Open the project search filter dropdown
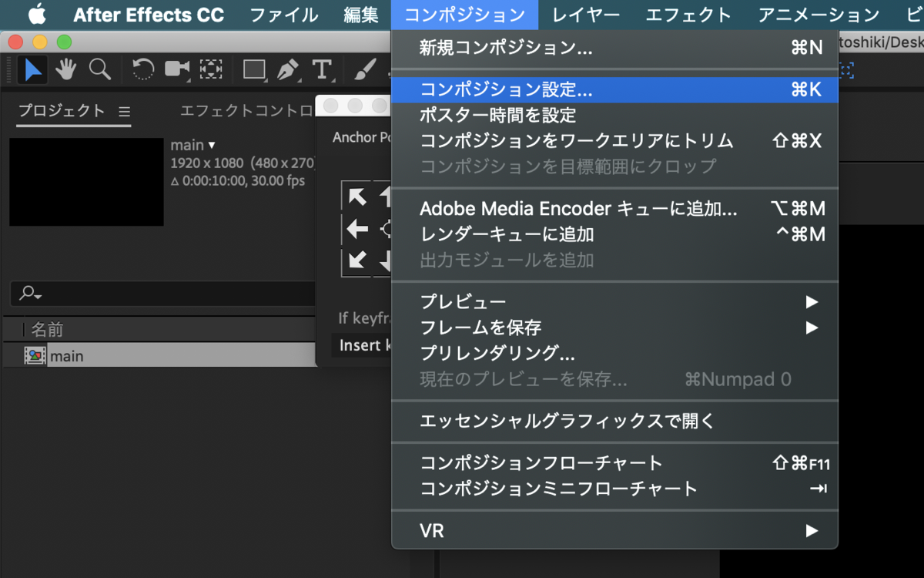 click(x=31, y=293)
